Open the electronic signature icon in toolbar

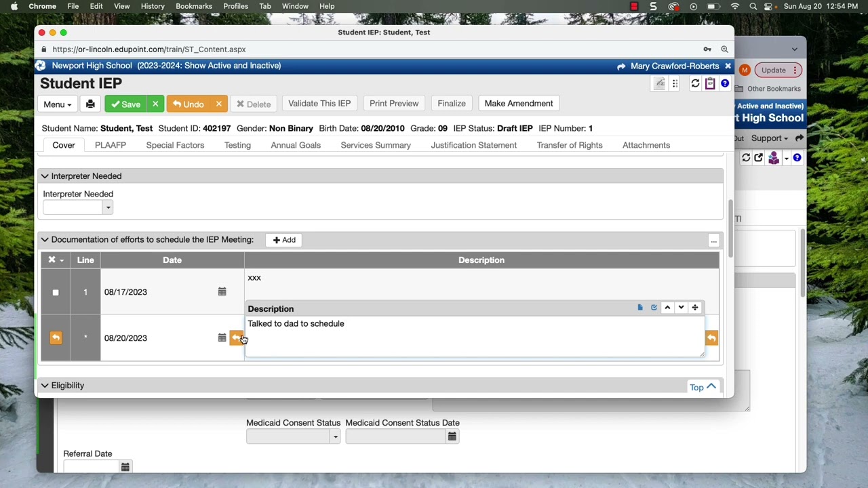[660, 83]
